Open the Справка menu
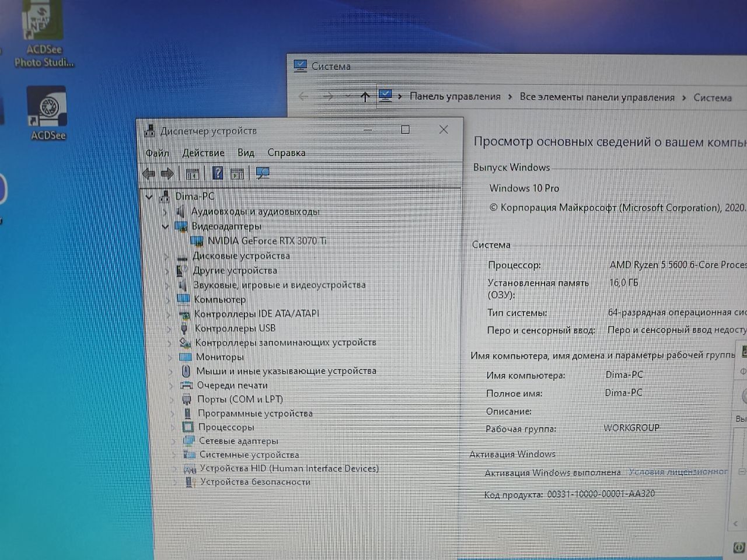 tap(286, 153)
